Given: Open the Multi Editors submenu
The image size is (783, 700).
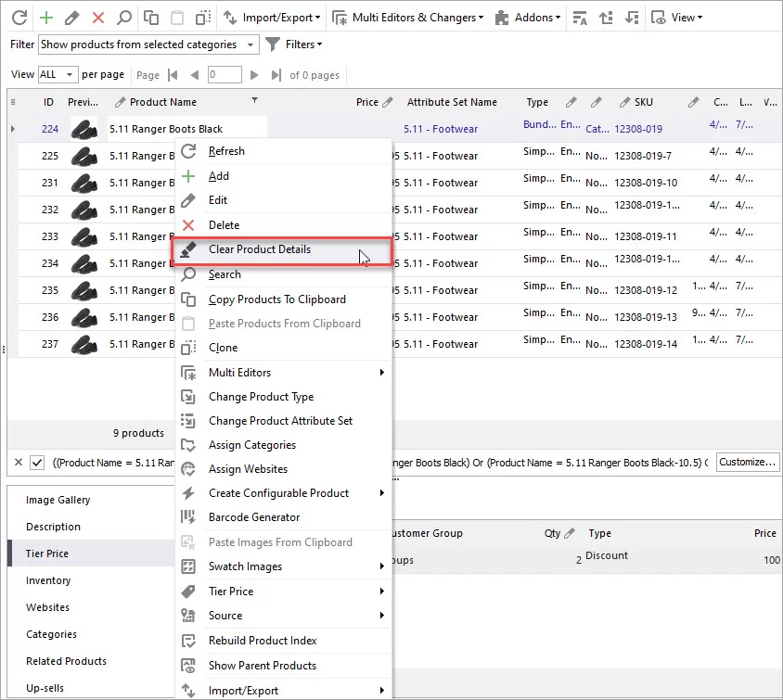Looking at the screenshot, I should [283, 373].
